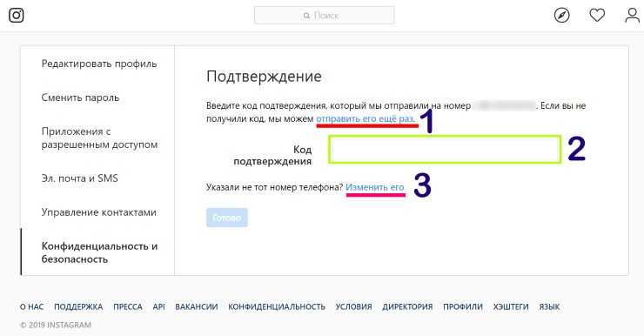Screen dimensions: 644x336
Task: Click the отправить его ещё раз link
Action: click(366, 118)
